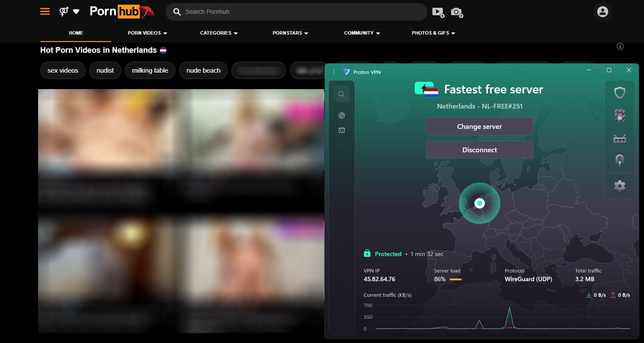
Task: Open Proton VPN settings gear
Action: pyautogui.click(x=620, y=186)
